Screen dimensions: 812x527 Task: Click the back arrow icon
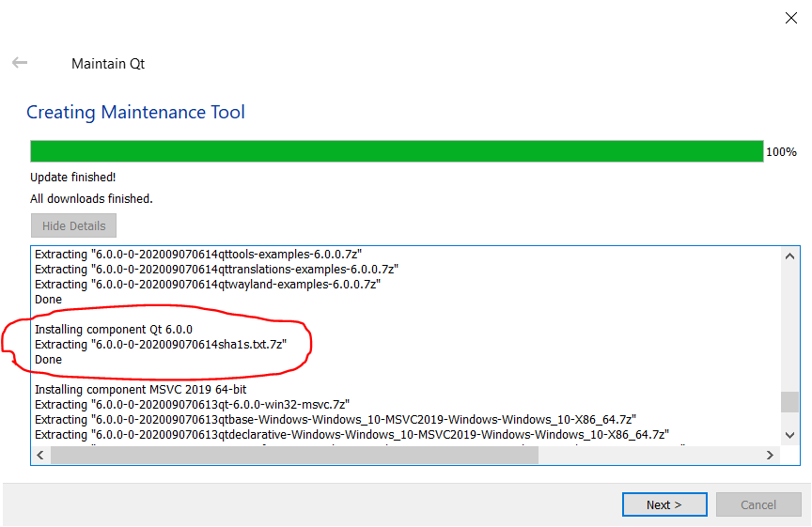click(x=20, y=63)
